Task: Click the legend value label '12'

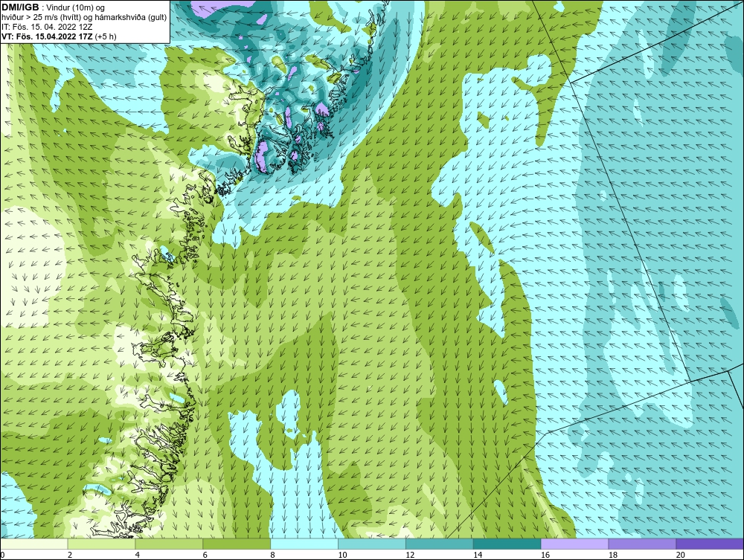Action: tap(410, 555)
